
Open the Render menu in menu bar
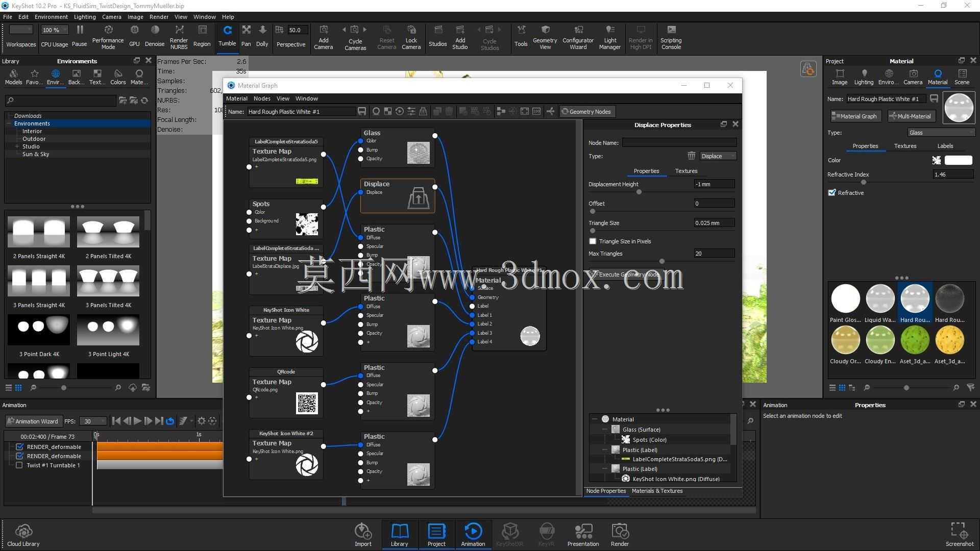(159, 17)
